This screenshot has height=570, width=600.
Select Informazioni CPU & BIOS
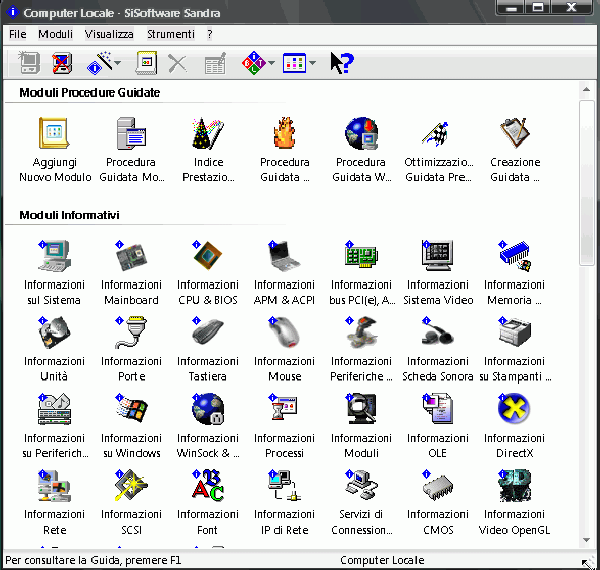(208, 273)
